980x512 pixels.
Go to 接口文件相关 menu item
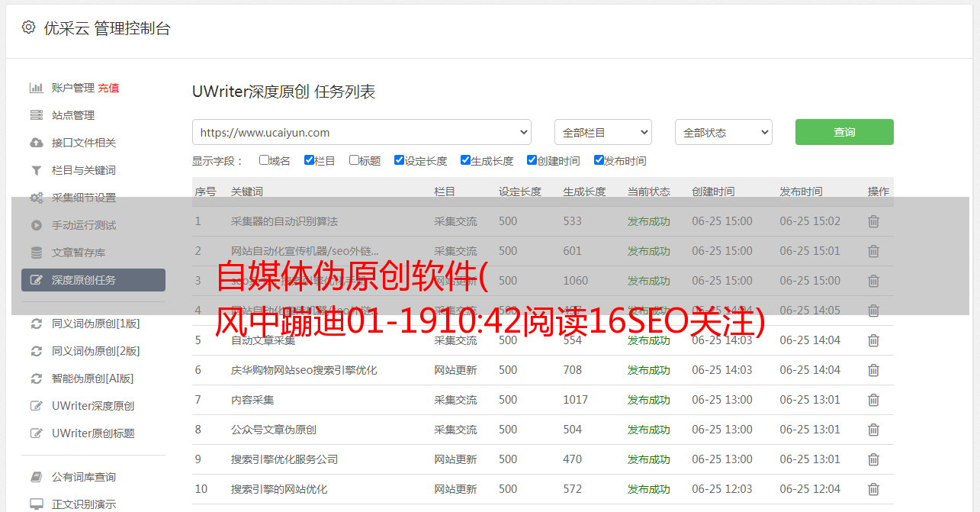pos(84,143)
